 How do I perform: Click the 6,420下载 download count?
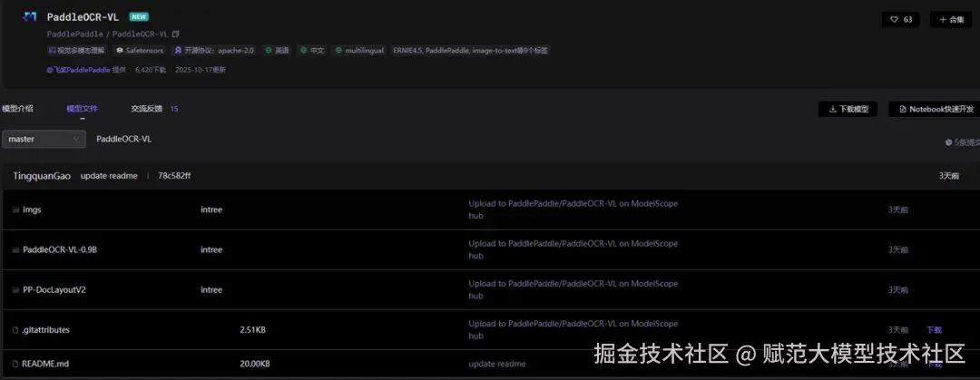point(151,70)
